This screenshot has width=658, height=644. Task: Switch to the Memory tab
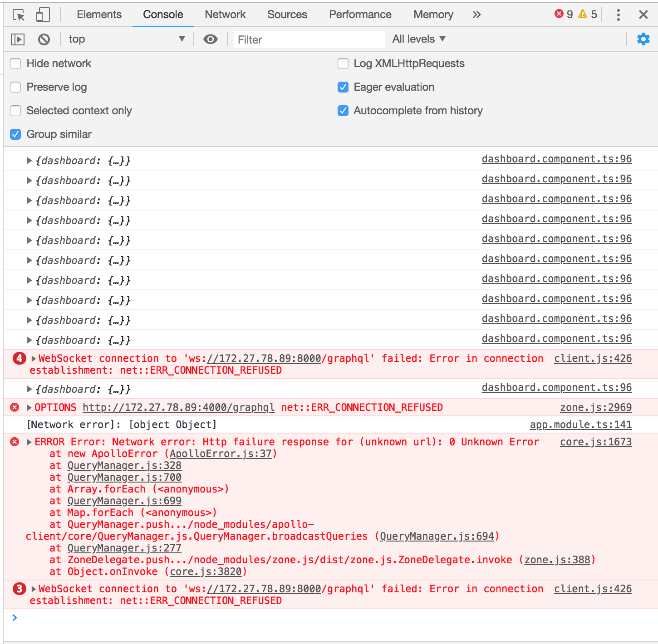tap(433, 15)
